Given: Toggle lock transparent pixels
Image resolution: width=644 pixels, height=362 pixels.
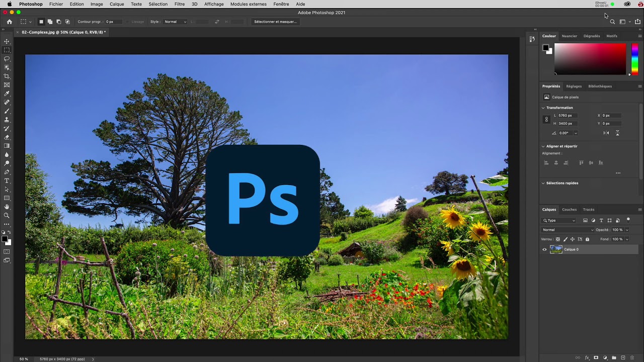Looking at the screenshot, I should [557, 239].
